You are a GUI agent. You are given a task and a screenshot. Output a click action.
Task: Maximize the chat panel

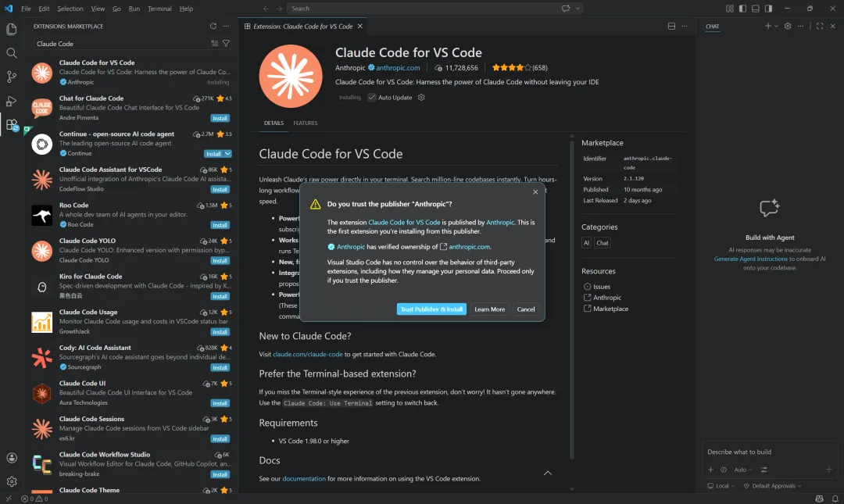tap(820, 26)
